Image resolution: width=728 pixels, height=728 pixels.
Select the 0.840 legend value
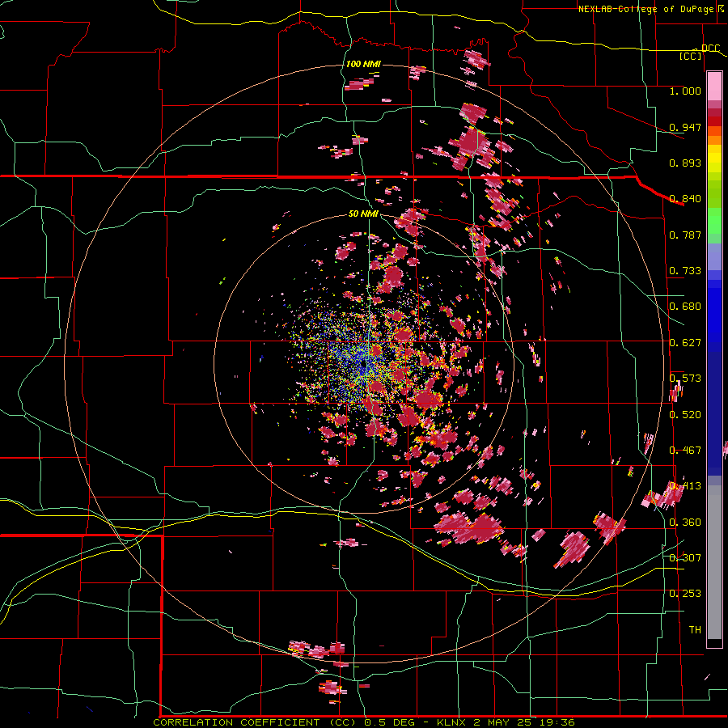(x=685, y=199)
